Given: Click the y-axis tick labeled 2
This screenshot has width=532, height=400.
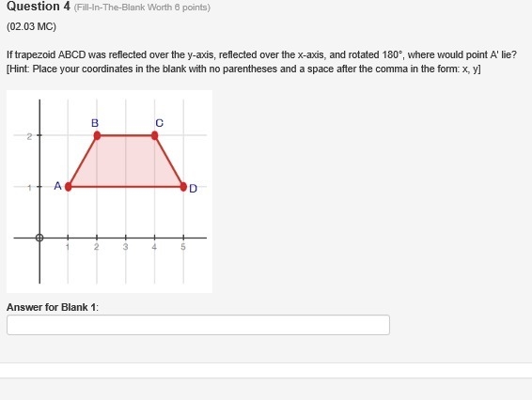Looking at the screenshot, I should (x=29, y=136).
